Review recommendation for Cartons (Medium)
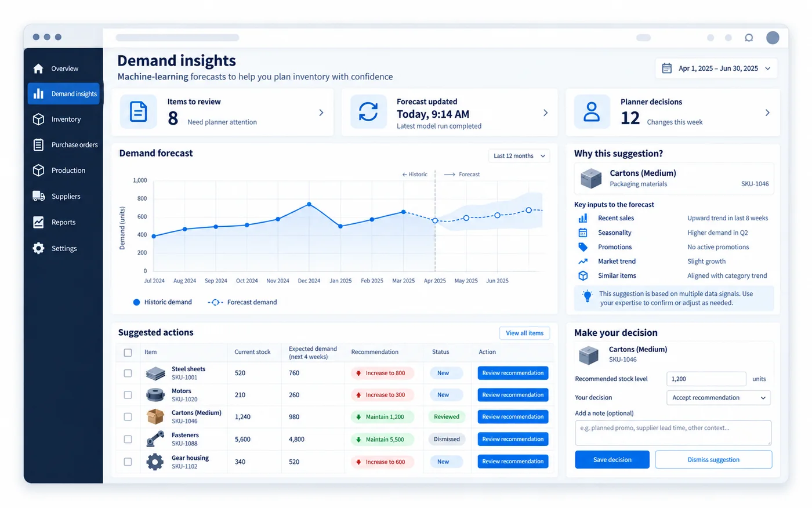The width and height of the screenshot is (812, 508). coord(513,417)
